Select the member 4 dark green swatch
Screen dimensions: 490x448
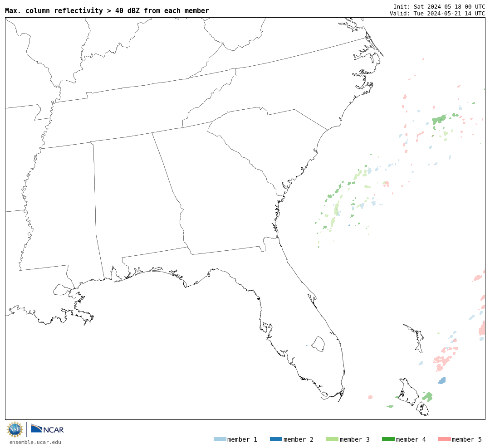[388, 439]
